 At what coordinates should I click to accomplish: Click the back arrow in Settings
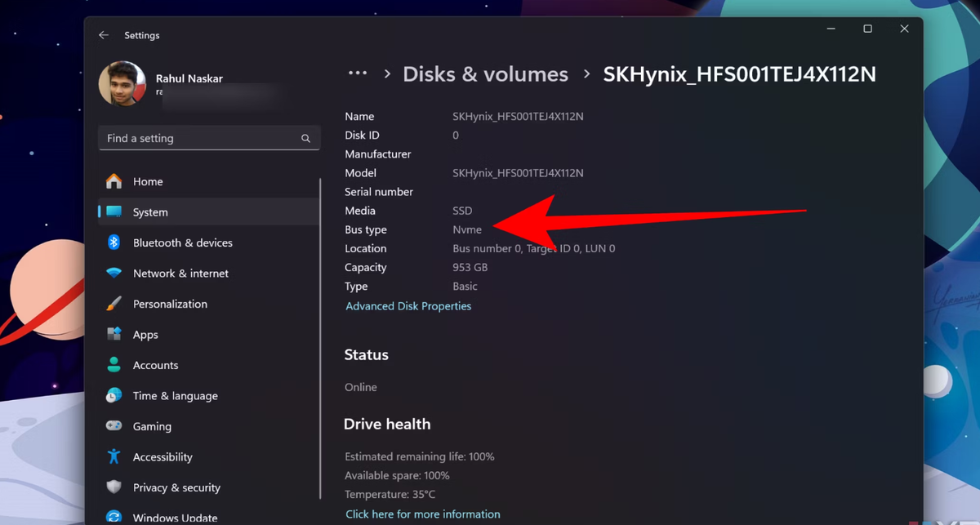104,35
